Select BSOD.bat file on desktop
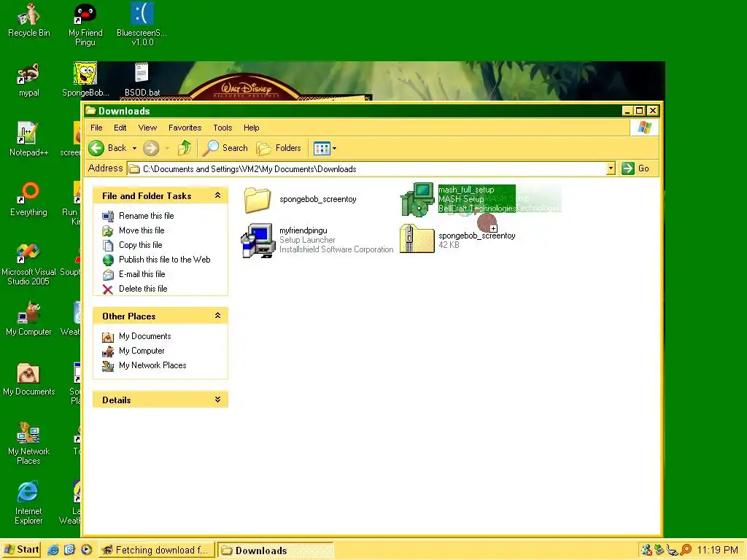Screen dimensions: 747x560 [142, 80]
